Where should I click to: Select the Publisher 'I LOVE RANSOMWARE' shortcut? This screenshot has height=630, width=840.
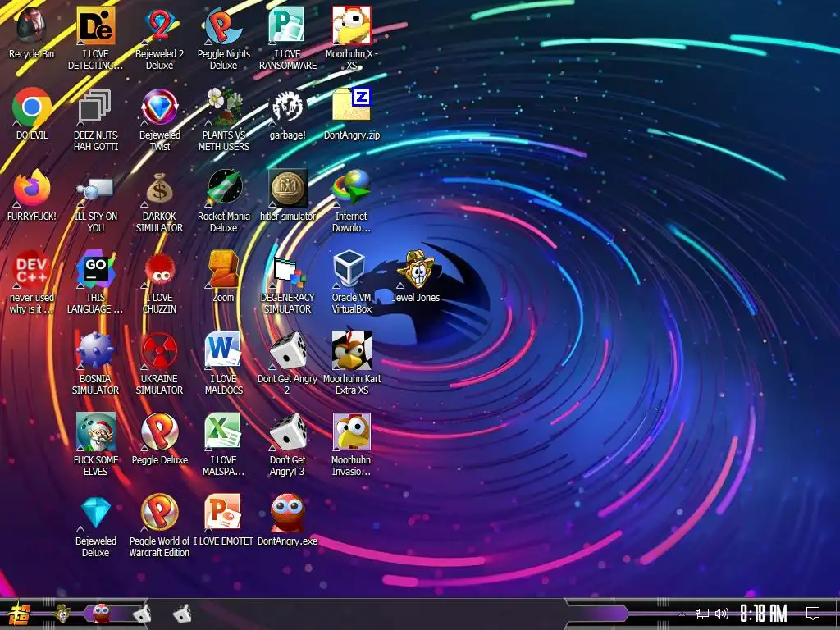pos(288,38)
